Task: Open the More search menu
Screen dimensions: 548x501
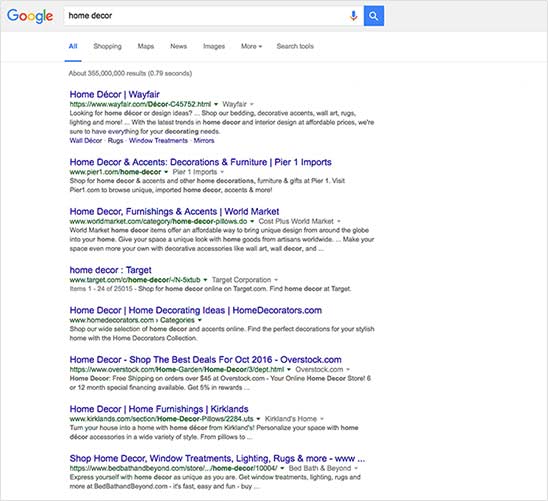Action: [251, 46]
